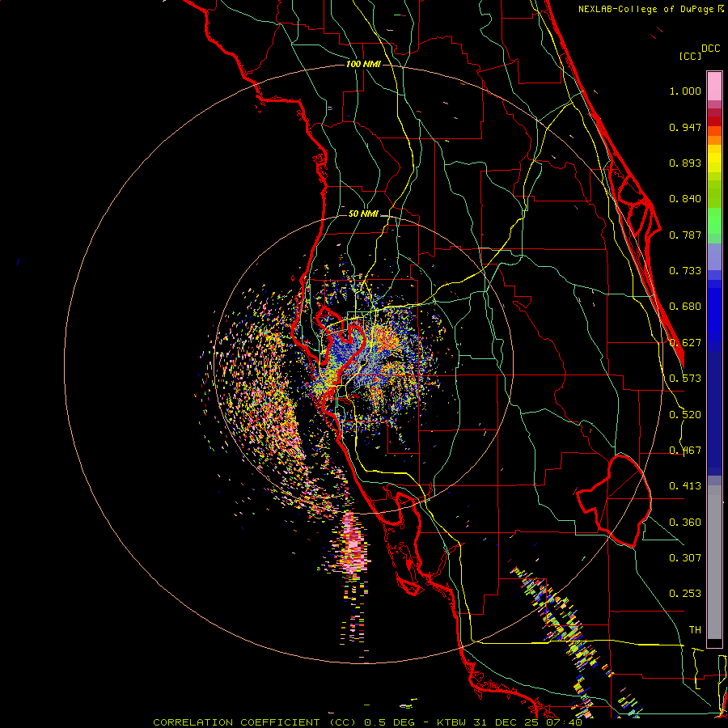728x728 pixels.
Task: Pick the bright green color bar segment
Action: tap(714, 220)
